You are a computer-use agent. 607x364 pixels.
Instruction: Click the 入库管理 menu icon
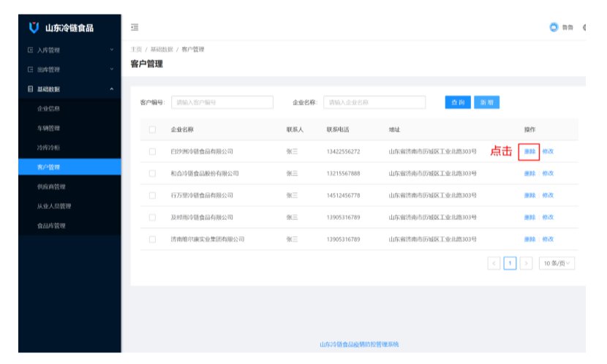[30, 50]
